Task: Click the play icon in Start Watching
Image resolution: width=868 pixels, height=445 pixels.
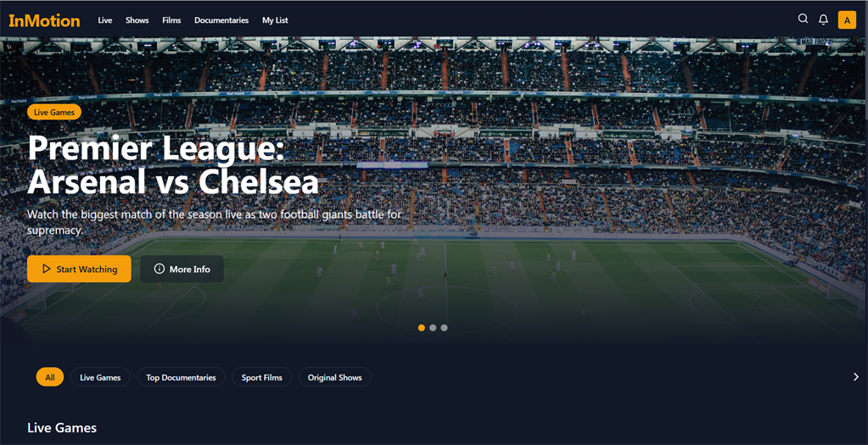Action: (47, 270)
